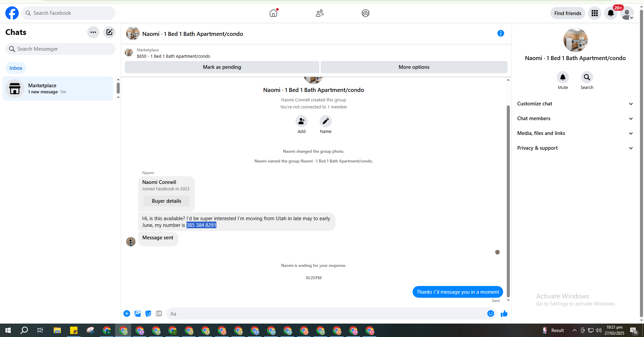The height and width of the screenshot is (337, 644).
Task: Click the conversation vertical scrollbar
Action: pos(508,201)
